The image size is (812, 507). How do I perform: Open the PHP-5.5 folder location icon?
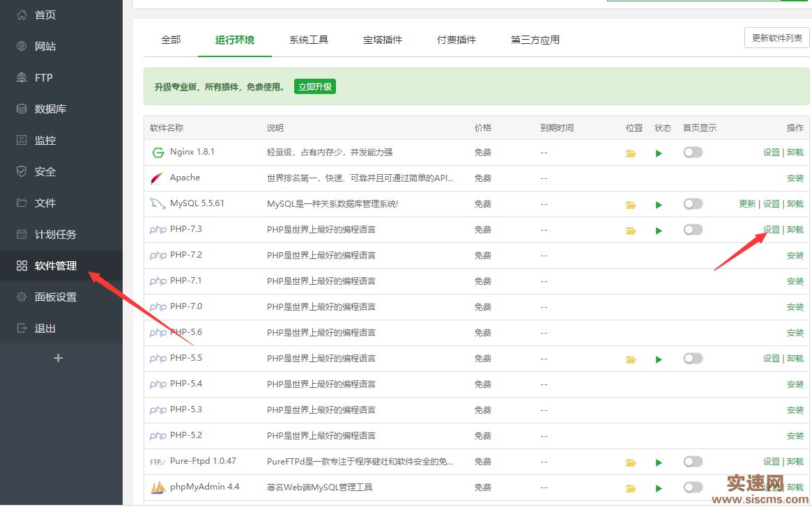click(631, 359)
